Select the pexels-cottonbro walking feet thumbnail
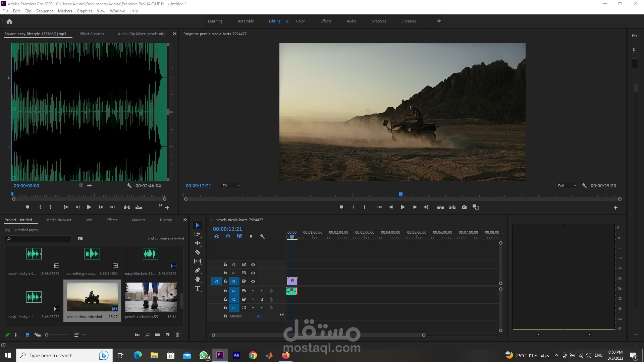Image resolution: width=644 pixels, height=362 pixels. pyautogui.click(x=151, y=297)
